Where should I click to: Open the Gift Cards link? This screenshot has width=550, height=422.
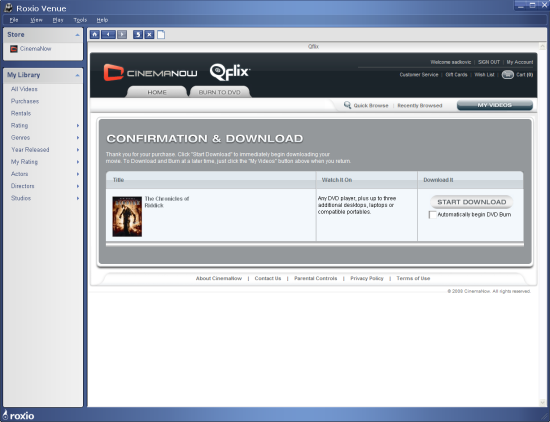click(456, 75)
